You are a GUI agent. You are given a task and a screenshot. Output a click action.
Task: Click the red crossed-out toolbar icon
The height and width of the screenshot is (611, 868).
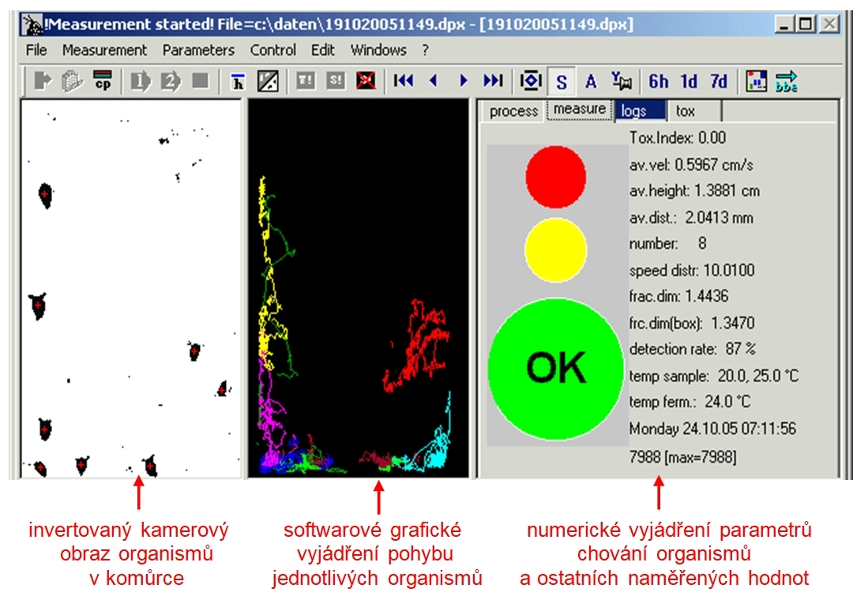pos(366,81)
